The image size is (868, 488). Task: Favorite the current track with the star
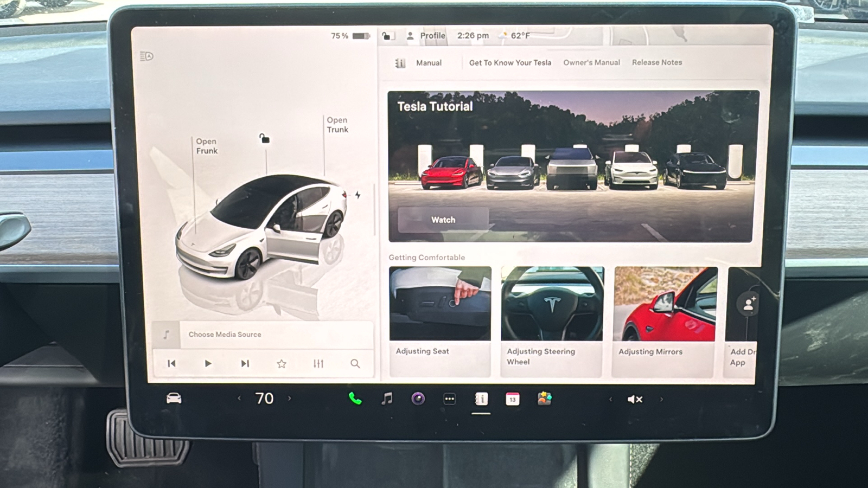[282, 364]
